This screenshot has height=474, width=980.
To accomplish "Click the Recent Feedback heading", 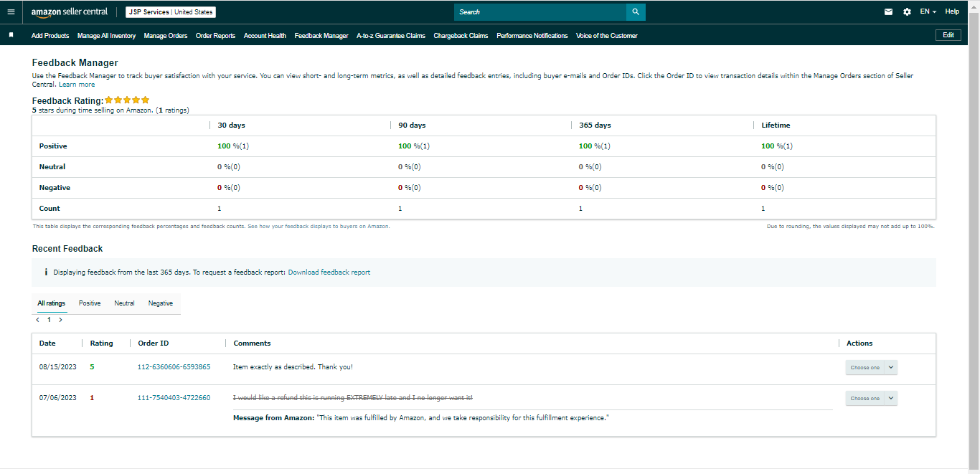I will tap(67, 249).
